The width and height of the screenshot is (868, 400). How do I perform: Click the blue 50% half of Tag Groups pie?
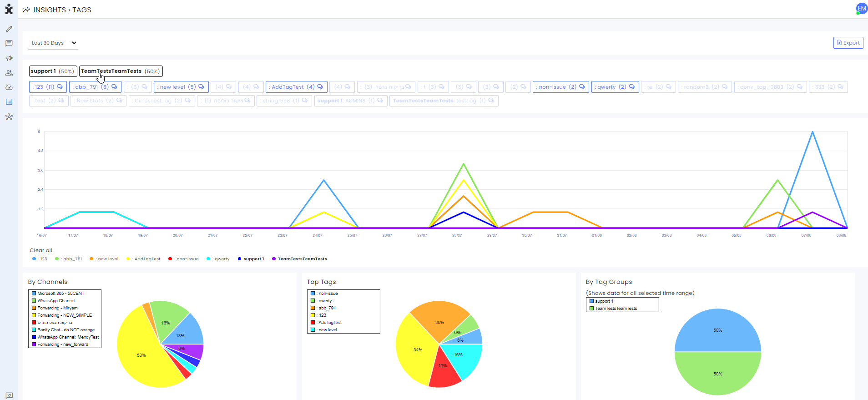tap(718, 330)
